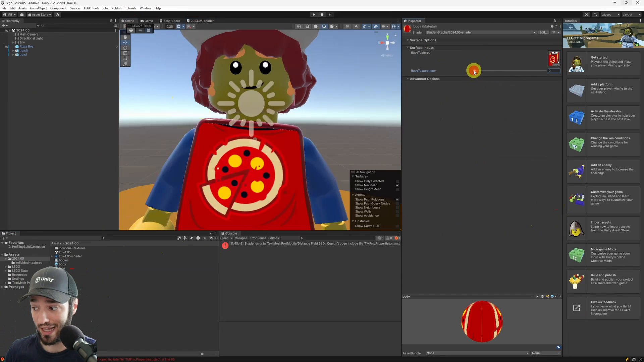Disable Show NavMesh in Surfaces section
This screenshot has width=644, height=362.
click(x=397, y=185)
